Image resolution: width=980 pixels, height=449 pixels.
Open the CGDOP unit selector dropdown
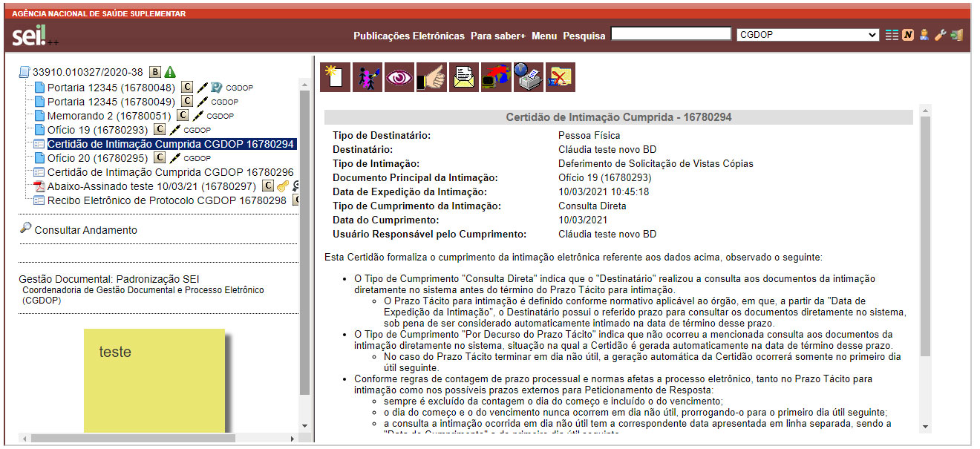coord(808,33)
